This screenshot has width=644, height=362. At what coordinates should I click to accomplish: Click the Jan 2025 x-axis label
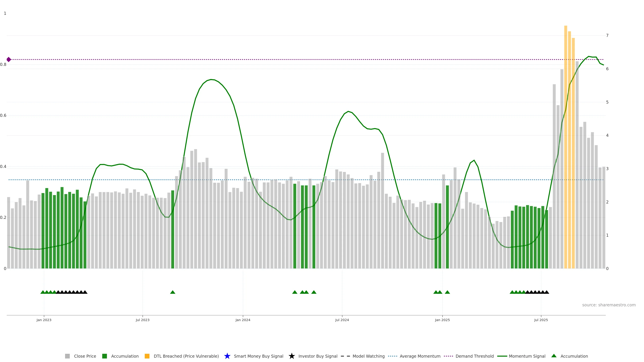point(442,320)
